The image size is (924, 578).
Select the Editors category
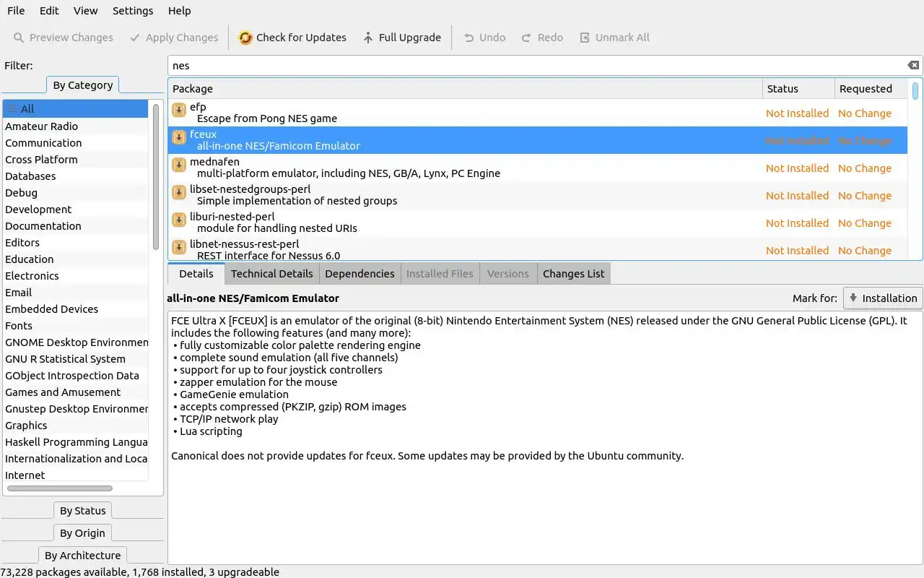pos(75,243)
